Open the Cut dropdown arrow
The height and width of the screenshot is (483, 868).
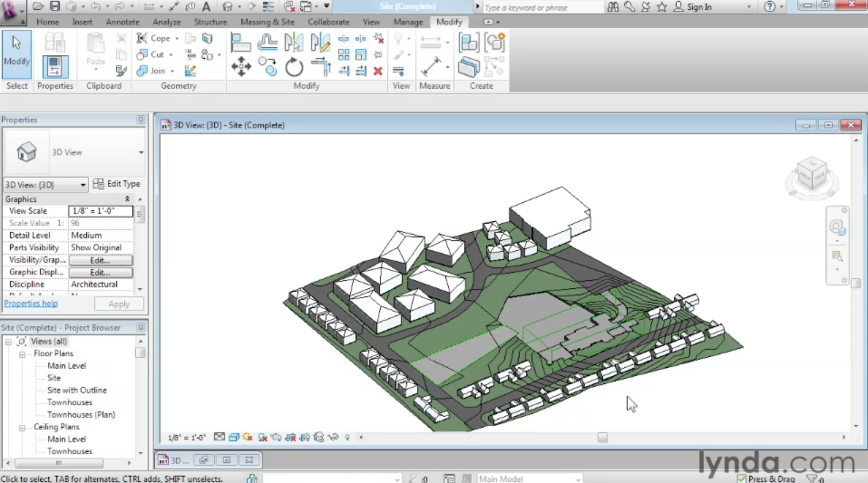pyautogui.click(x=171, y=55)
